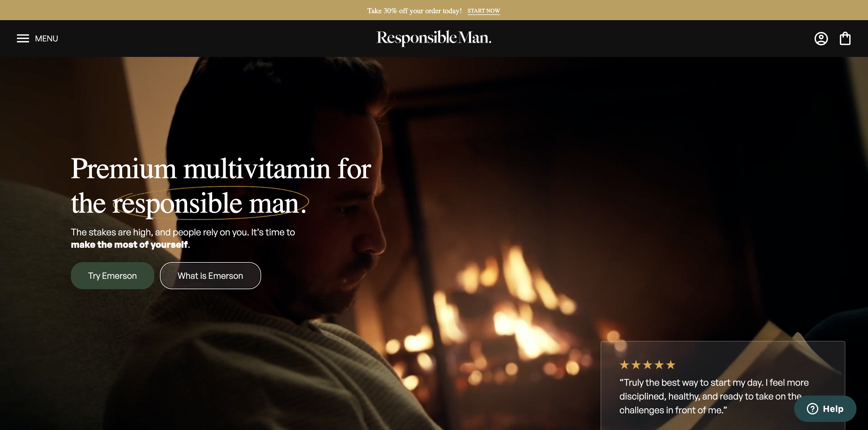Click the question mark icon in Help
Screen dimensions: 868x430
tap(812, 409)
